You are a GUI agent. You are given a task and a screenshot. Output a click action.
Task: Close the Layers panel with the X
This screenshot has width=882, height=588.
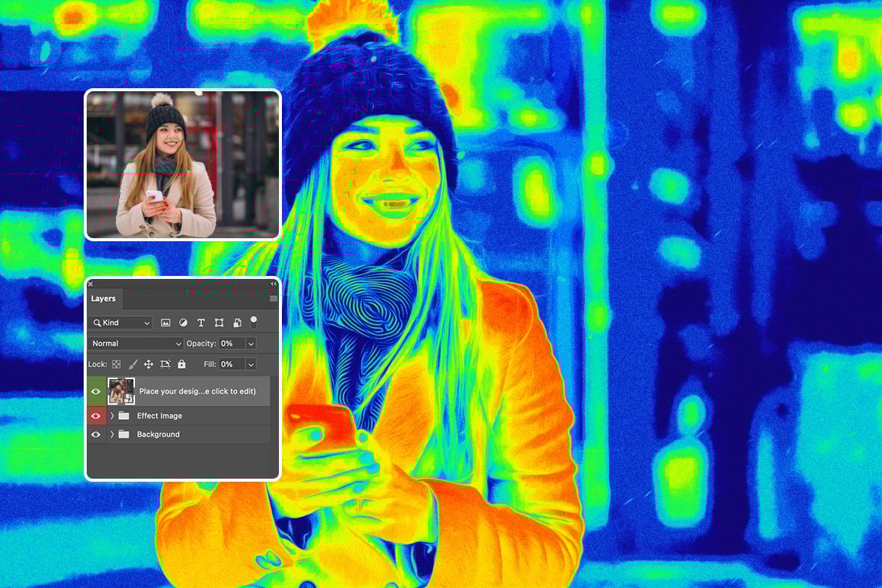point(90,284)
